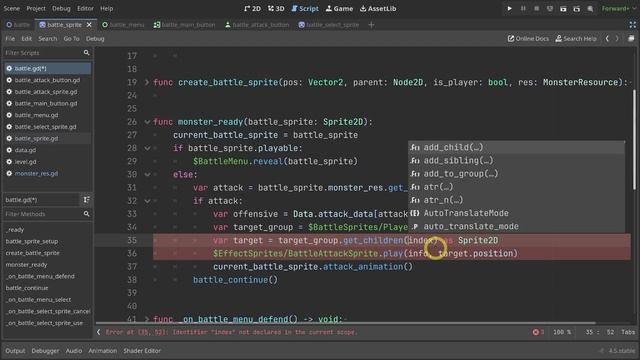640x360 pixels.
Task: Go to next edited document arrow
Action: tap(617, 38)
